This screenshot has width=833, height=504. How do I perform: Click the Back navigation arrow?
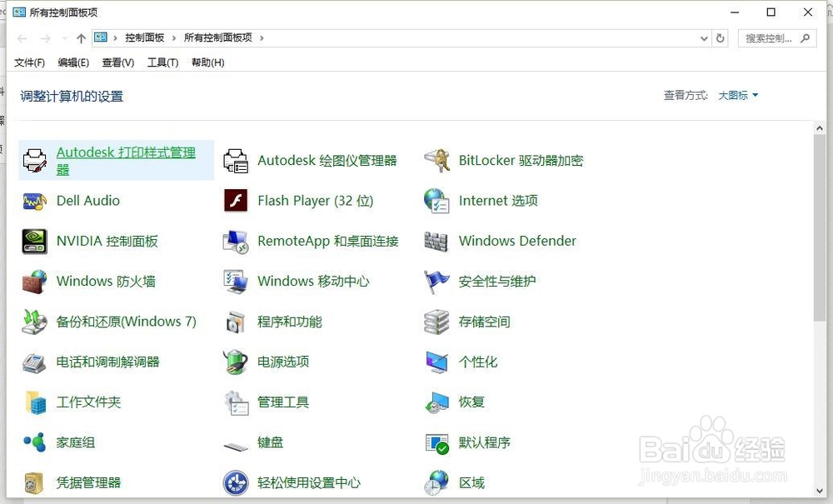click(22, 38)
